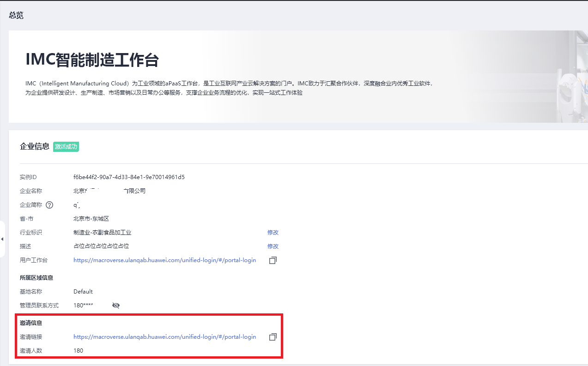Click the masked phone number 180****

(x=84, y=306)
